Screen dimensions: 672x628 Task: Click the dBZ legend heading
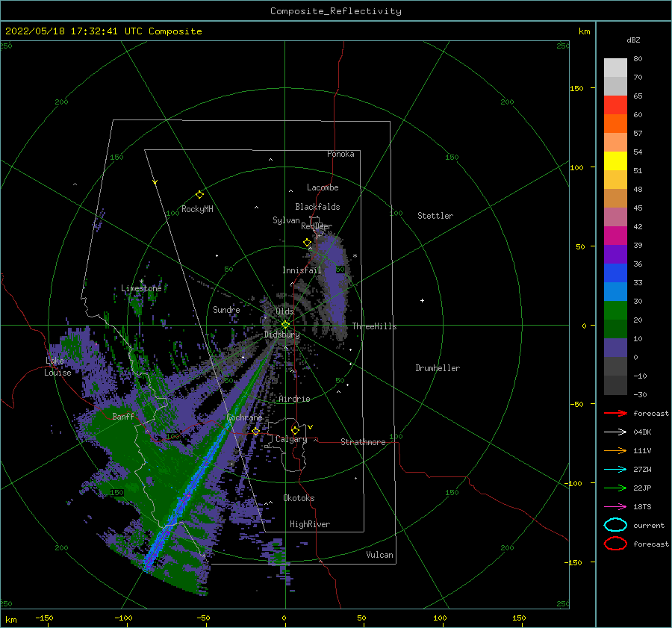tap(633, 40)
